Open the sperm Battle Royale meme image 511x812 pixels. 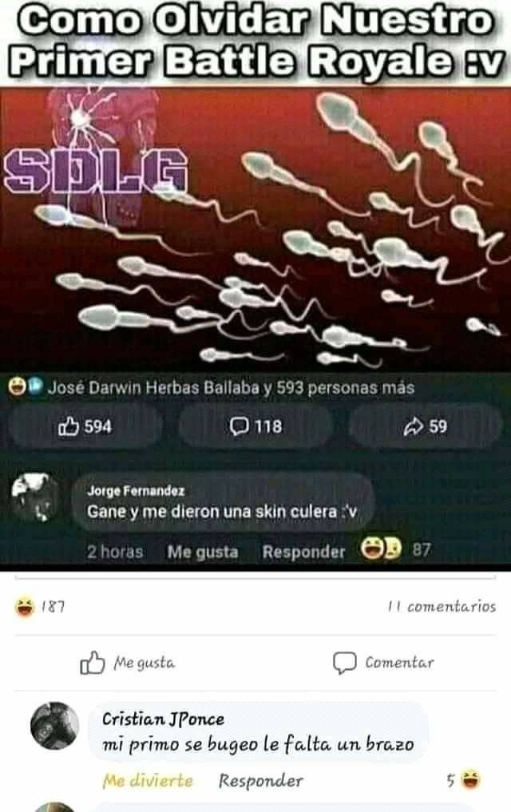[255, 231]
